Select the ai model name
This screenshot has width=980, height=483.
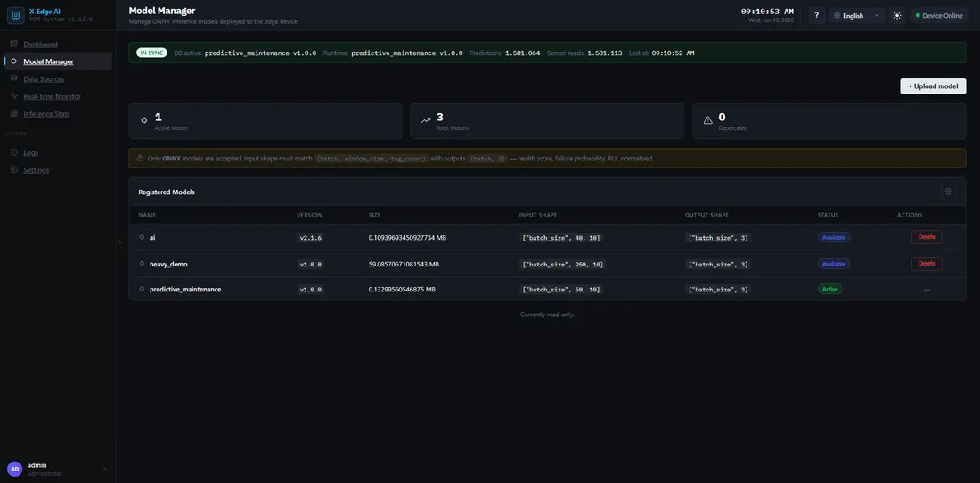click(x=151, y=237)
